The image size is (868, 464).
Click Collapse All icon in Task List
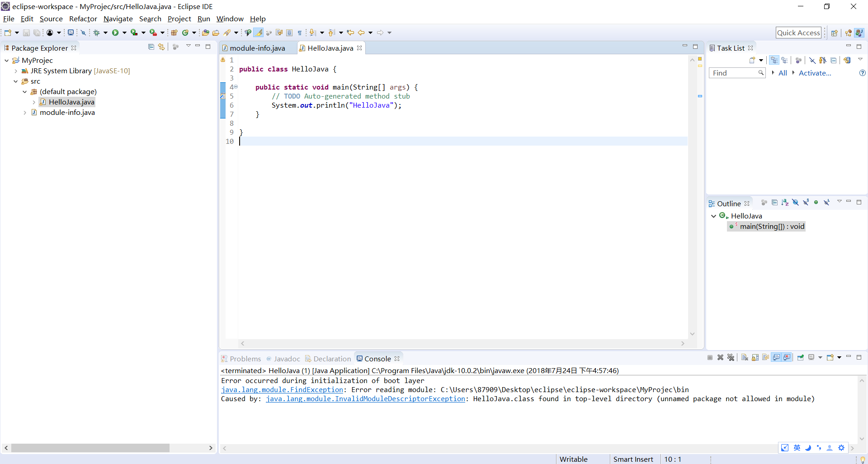pos(833,60)
